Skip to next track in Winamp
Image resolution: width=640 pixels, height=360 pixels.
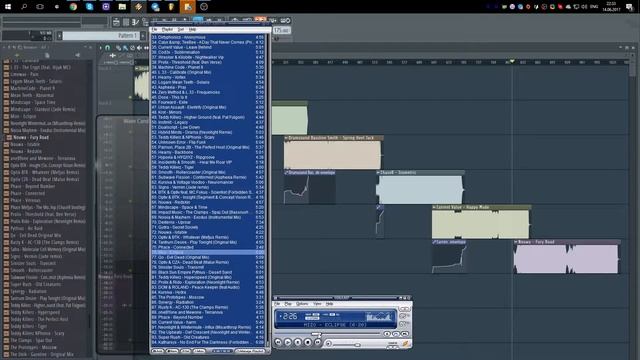click(318, 342)
